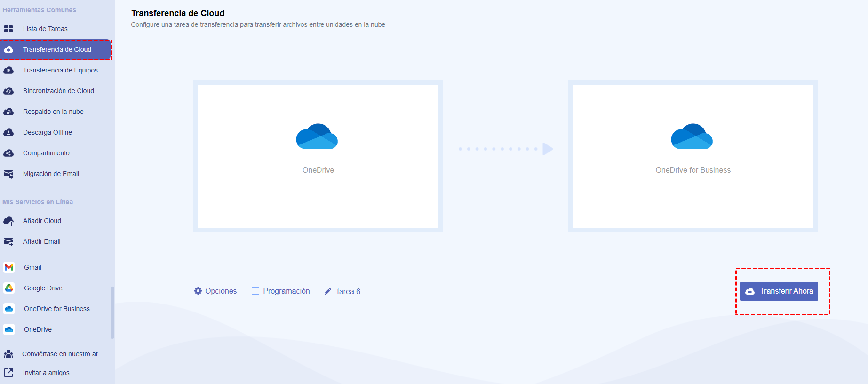868x384 pixels.
Task: Select Transferencia de Cloud menu item
Action: point(56,49)
